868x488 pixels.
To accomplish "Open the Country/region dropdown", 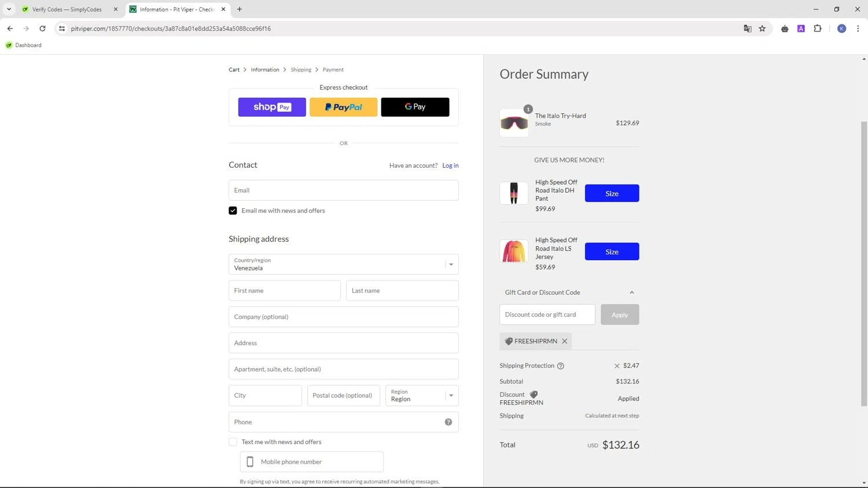I will [x=344, y=264].
